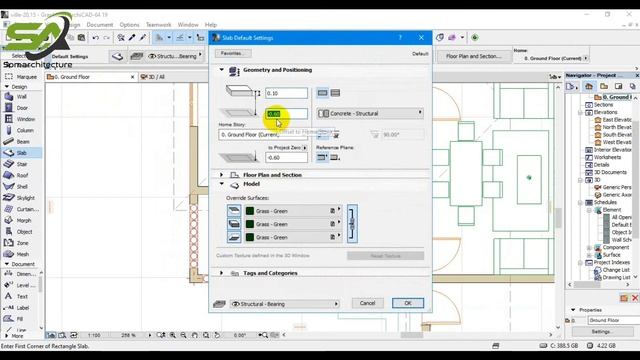Click the eyedropper pick-up parameters icon
Viewport: 640px width, 360px height.
click(132, 38)
